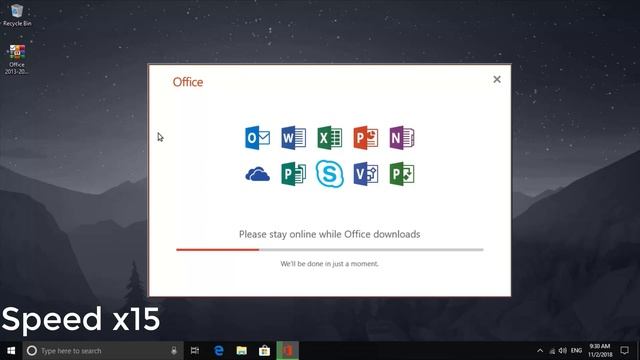Image resolution: width=640 pixels, height=360 pixels.
Task: Click the Visio icon in Office installer
Action: tap(365, 174)
